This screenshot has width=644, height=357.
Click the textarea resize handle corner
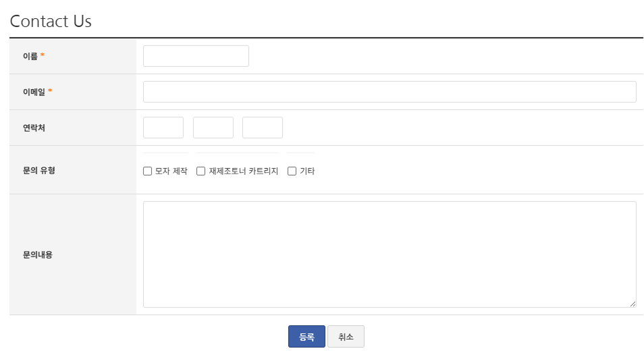[633, 304]
